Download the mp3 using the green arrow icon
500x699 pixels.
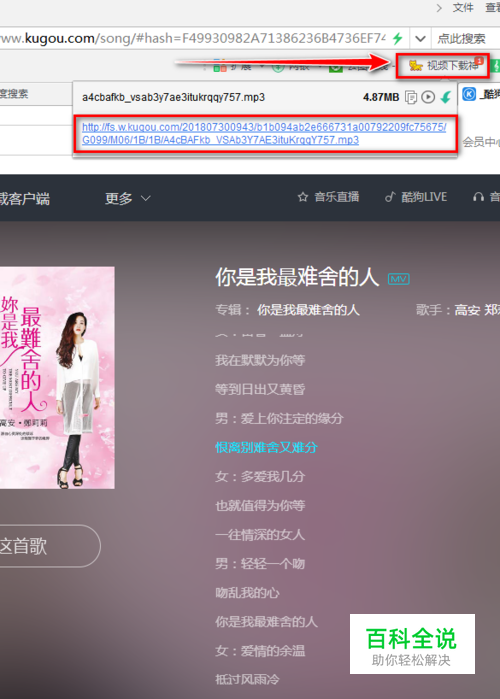point(446,97)
